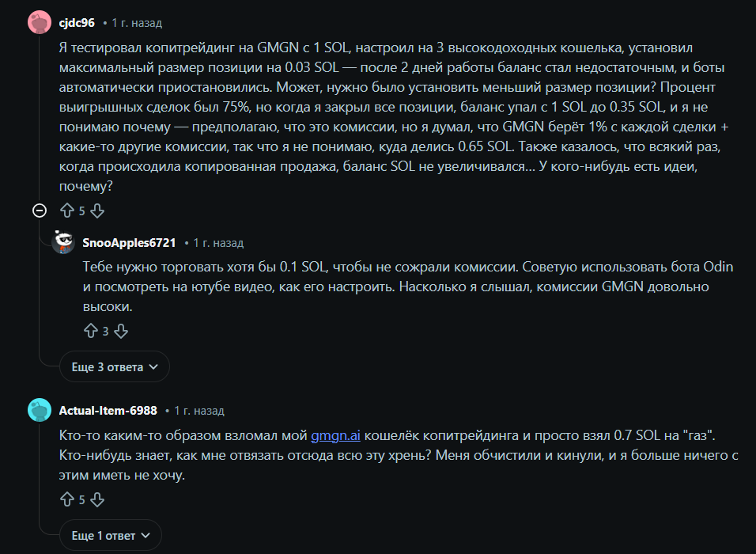The image size is (756, 554).
Task: Downvote the Actual-Item-6988 comment
Action: [97, 499]
